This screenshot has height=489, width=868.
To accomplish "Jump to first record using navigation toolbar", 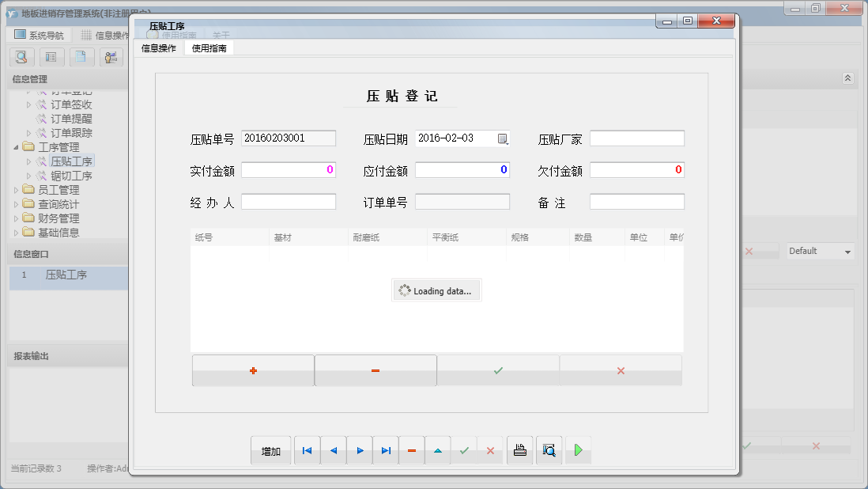I will [x=307, y=449].
